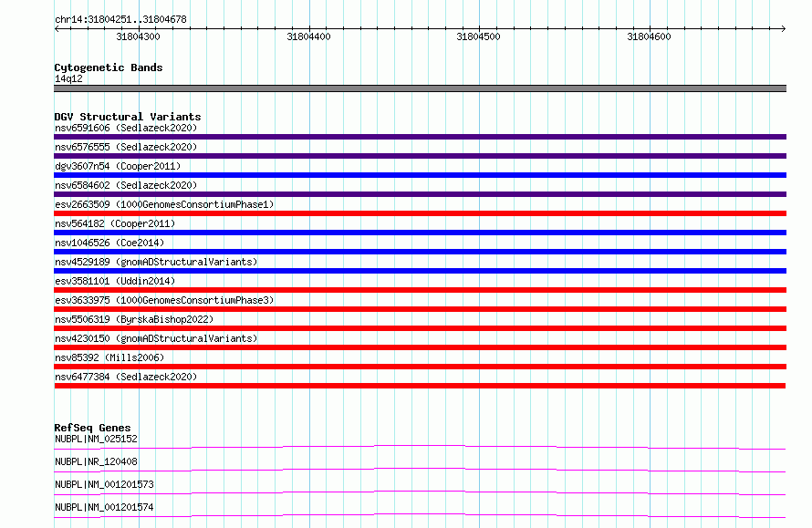Click ruler coordinate 31804600
Viewport: 812px width, 528px height.
click(649, 36)
